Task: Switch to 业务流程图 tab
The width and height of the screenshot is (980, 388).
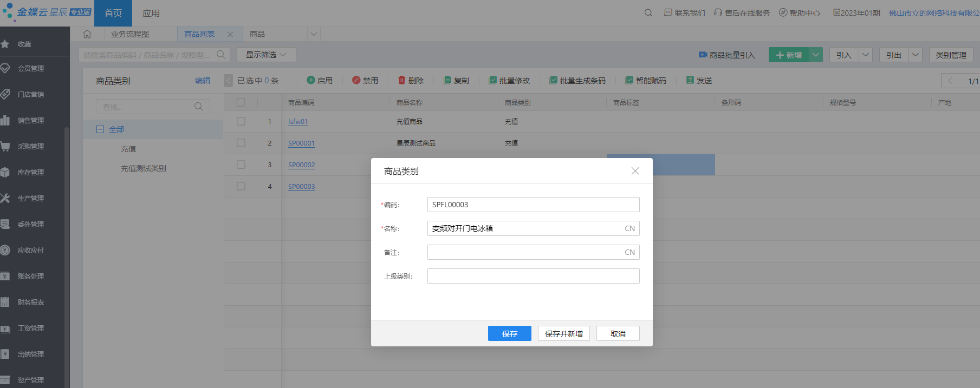Action: pyautogui.click(x=130, y=34)
